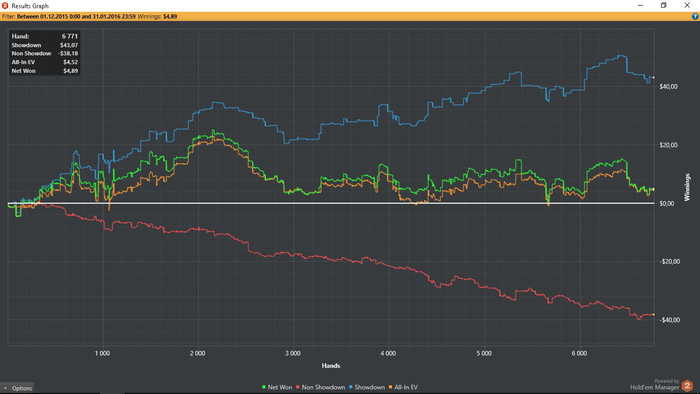Click the Hands axis title
The width and height of the screenshot is (700, 394).
331,365
